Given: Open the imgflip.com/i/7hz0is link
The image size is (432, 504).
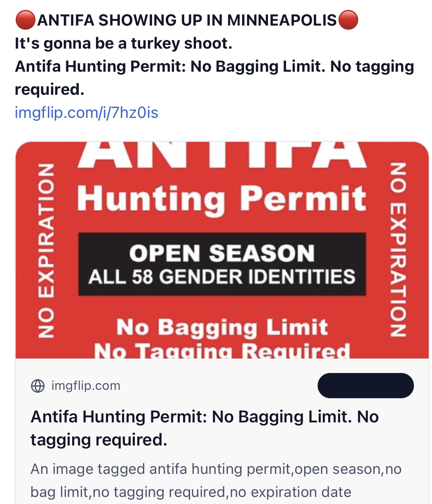Looking at the screenshot, I should coord(86,112).
